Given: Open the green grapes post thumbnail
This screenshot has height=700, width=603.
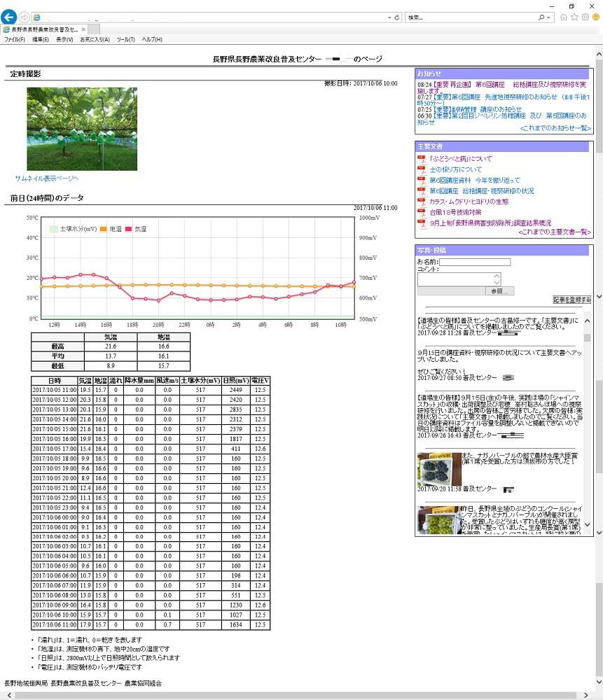Looking at the screenshot, I should pos(439,519).
